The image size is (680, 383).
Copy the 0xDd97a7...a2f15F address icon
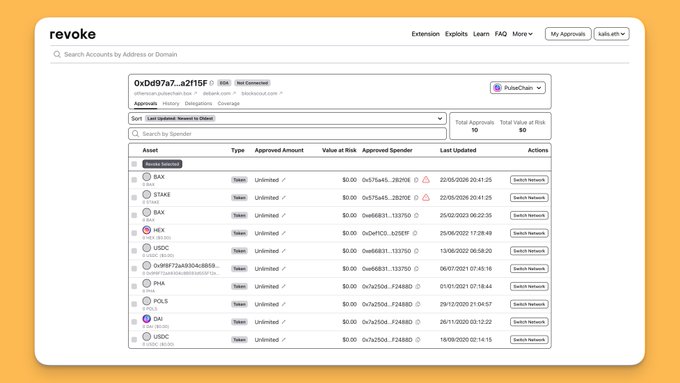pyautogui.click(x=212, y=83)
